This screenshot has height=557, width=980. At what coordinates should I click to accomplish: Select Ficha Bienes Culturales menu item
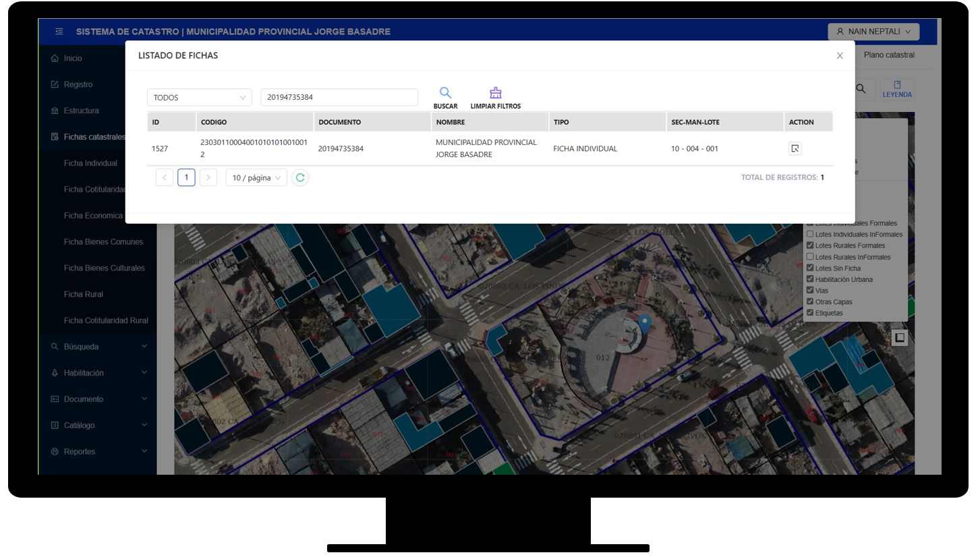click(104, 268)
